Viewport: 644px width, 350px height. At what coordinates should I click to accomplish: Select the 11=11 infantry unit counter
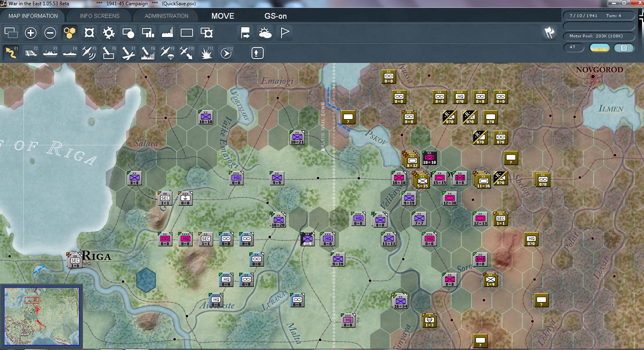[x=389, y=239]
